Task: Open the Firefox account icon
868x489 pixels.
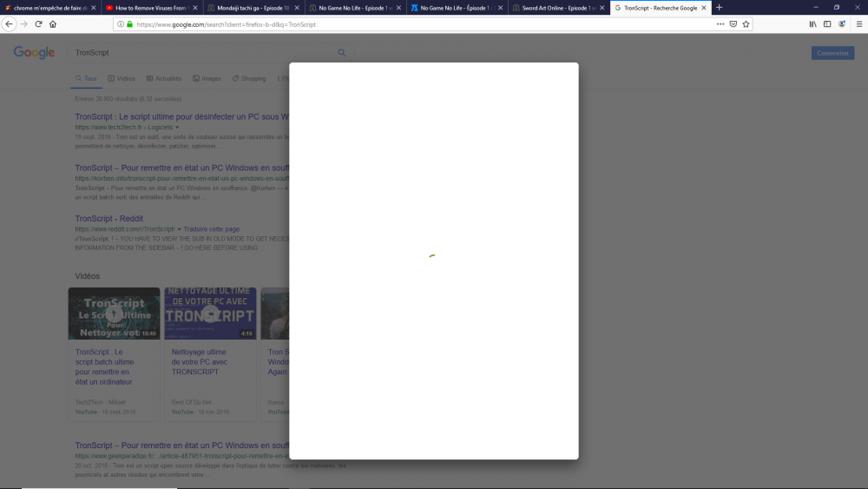Action: pos(841,24)
